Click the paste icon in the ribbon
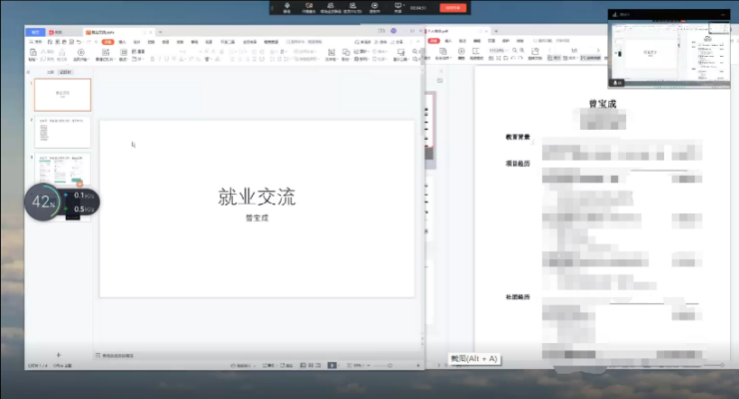 33,52
